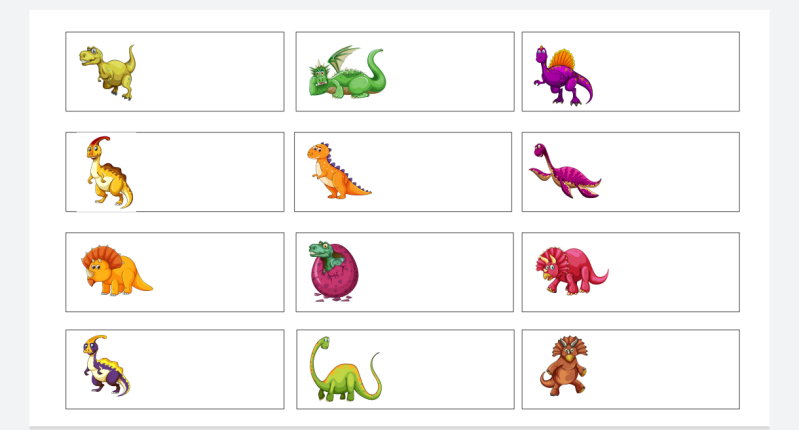Select the baby dinosaur hatching from egg
Viewport: 799px width, 430px height.
pyautogui.click(x=334, y=272)
